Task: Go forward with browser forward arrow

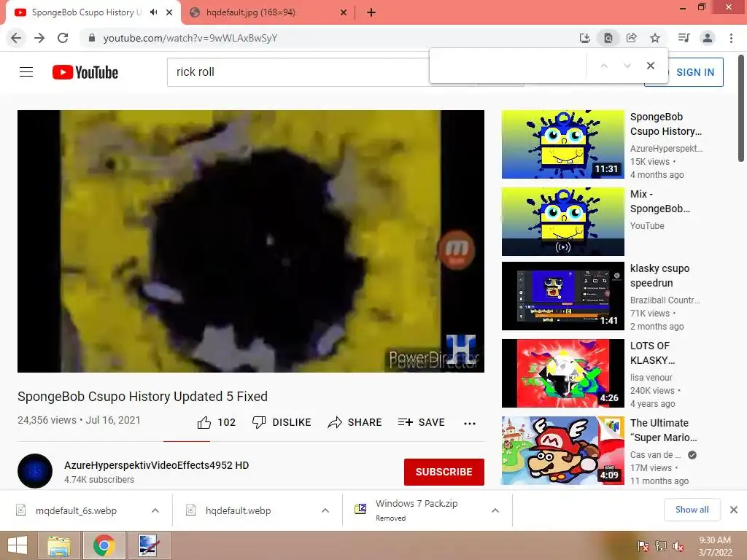Action: pos(39,38)
